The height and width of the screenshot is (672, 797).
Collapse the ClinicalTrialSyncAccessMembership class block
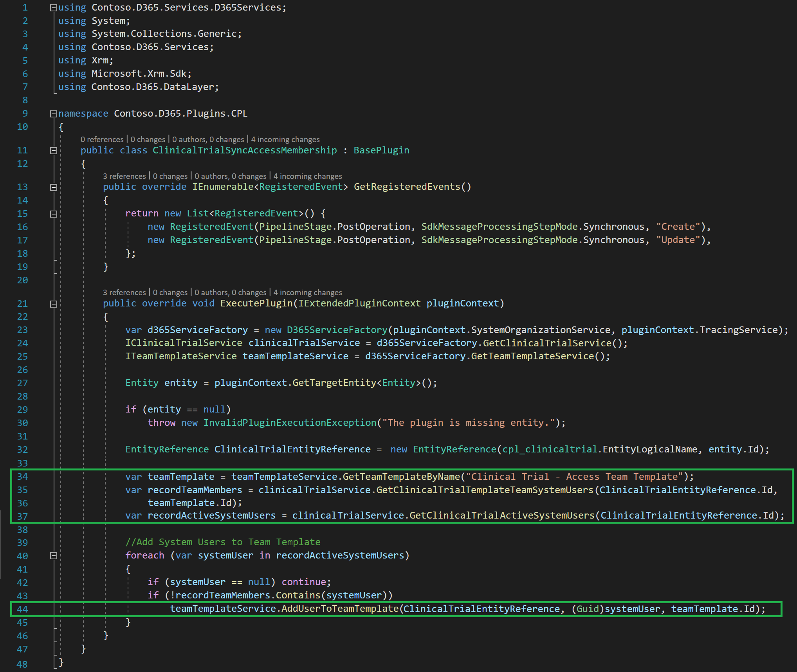54,151
